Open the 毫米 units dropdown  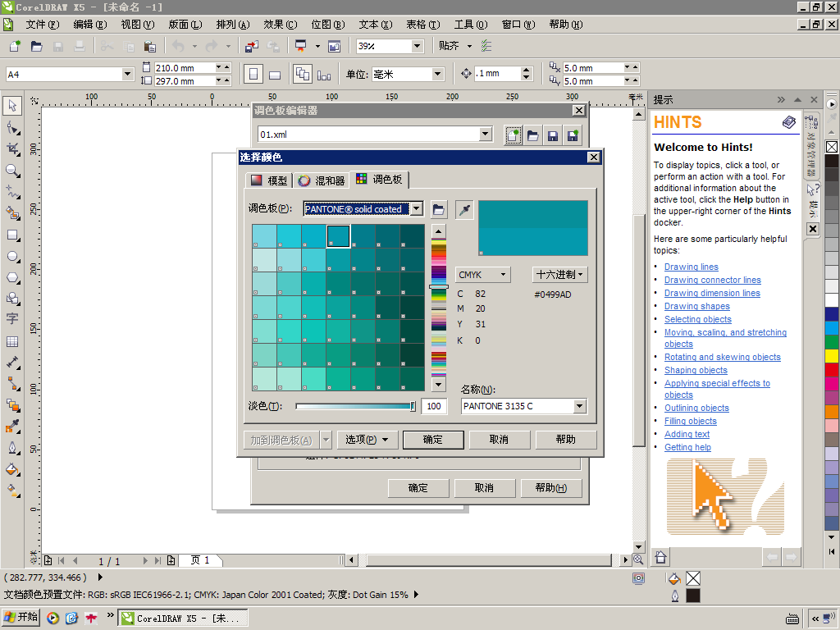[x=438, y=74]
